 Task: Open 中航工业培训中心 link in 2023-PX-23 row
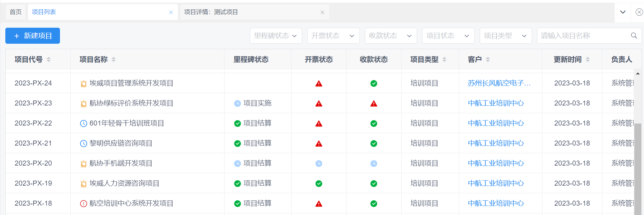pos(496,103)
